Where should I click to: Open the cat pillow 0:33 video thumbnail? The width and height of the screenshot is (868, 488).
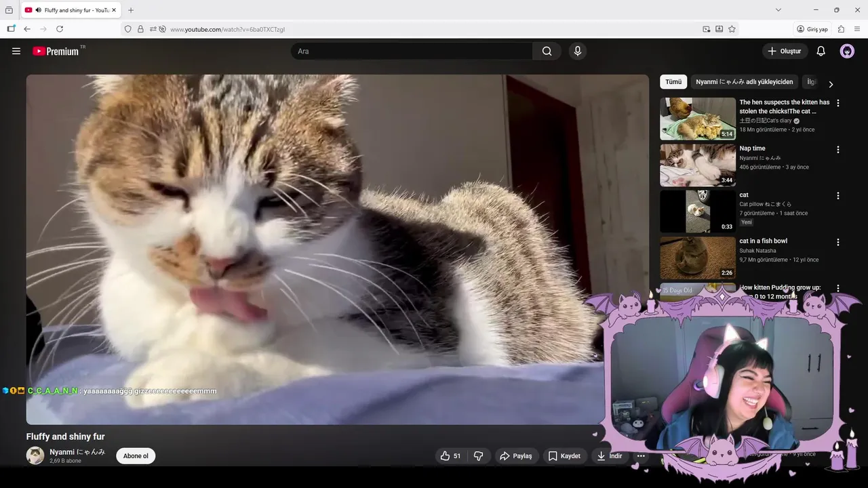click(x=698, y=211)
